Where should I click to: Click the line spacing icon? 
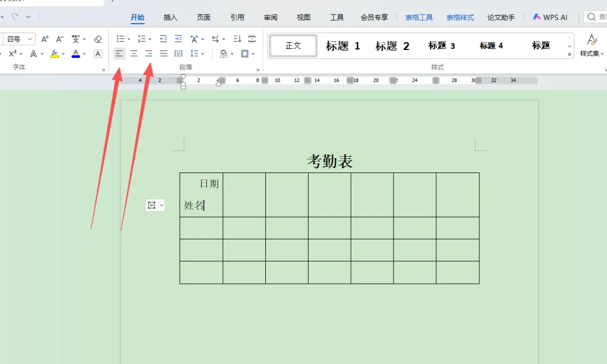pyautogui.click(x=194, y=53)
